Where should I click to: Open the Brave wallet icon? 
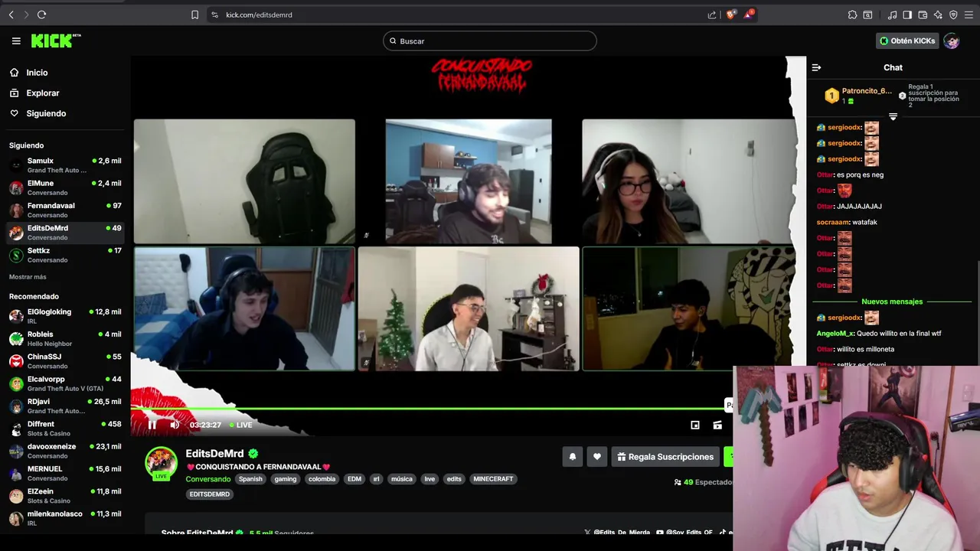[923, 15]
